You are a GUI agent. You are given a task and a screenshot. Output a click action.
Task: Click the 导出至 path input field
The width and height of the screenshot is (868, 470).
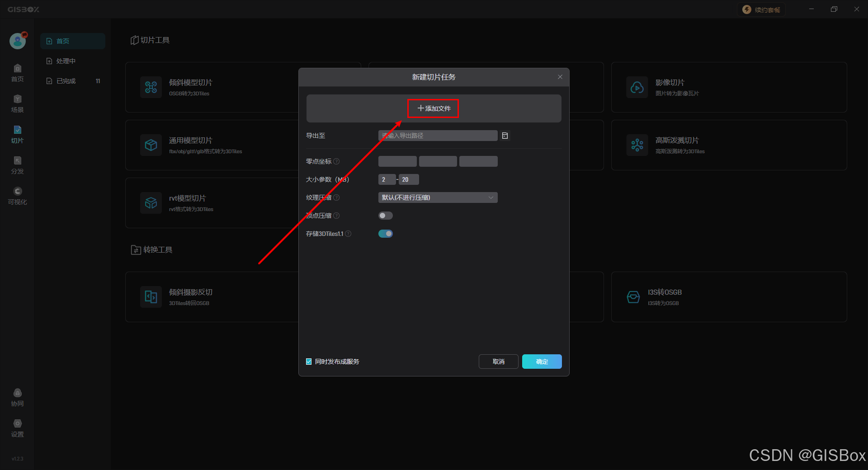pyautogui.click(x=438, y=136)
